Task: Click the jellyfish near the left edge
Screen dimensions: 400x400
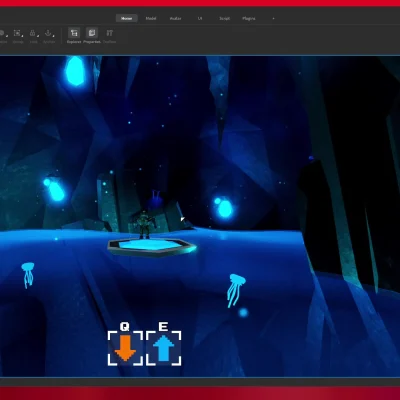Action: (28, 275)
